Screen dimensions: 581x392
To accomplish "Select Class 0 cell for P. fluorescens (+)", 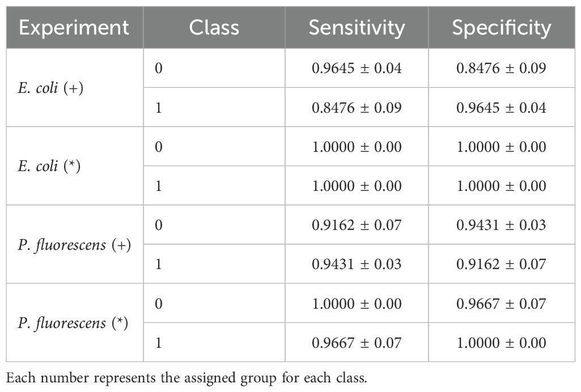I will (x=158, y=225).
